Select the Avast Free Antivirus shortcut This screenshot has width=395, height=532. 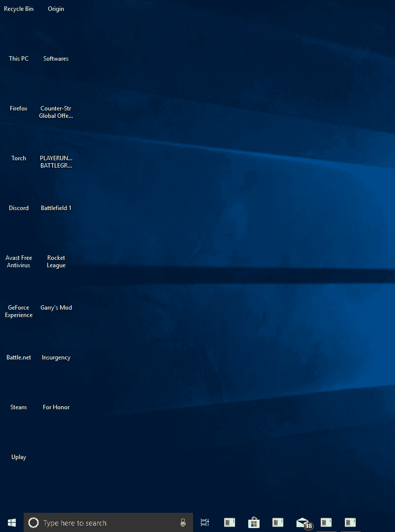[19, 262]
